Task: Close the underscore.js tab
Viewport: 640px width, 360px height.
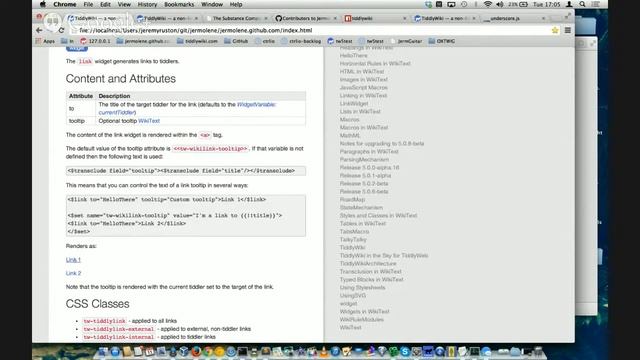Action: click(x=543, y=18)
